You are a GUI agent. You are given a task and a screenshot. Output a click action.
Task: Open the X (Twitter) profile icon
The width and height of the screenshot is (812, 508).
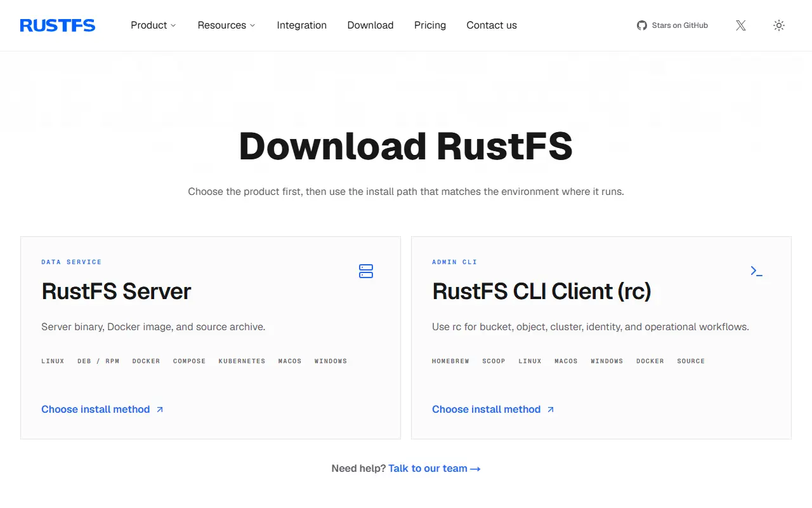pos(741,25)
